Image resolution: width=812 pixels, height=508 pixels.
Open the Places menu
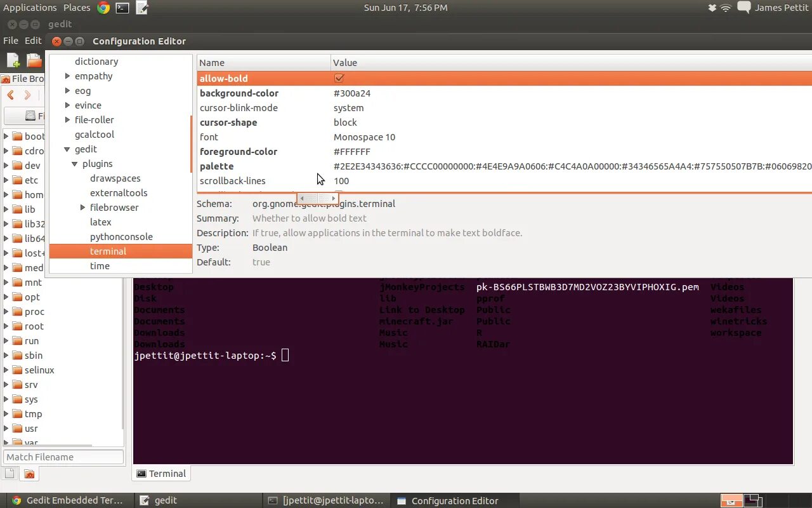77,8
